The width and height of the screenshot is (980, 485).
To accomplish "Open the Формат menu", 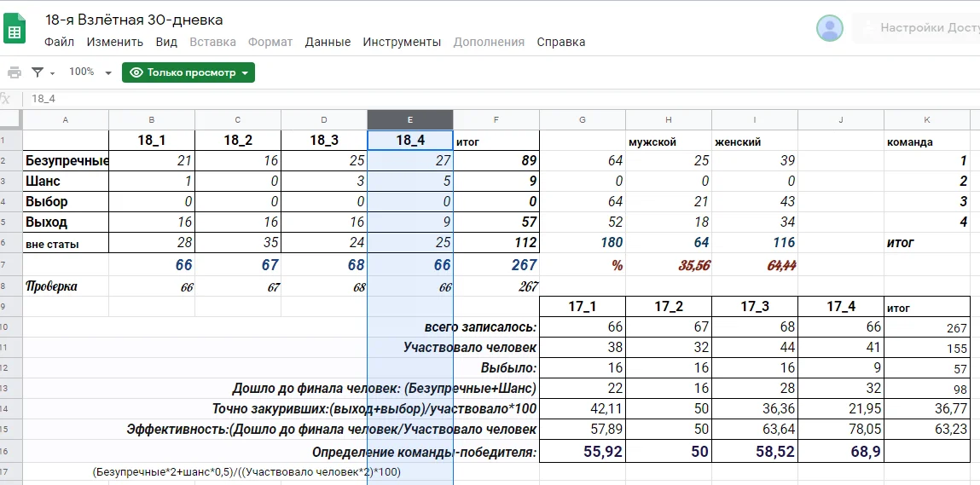I will (x=270, y=42).
